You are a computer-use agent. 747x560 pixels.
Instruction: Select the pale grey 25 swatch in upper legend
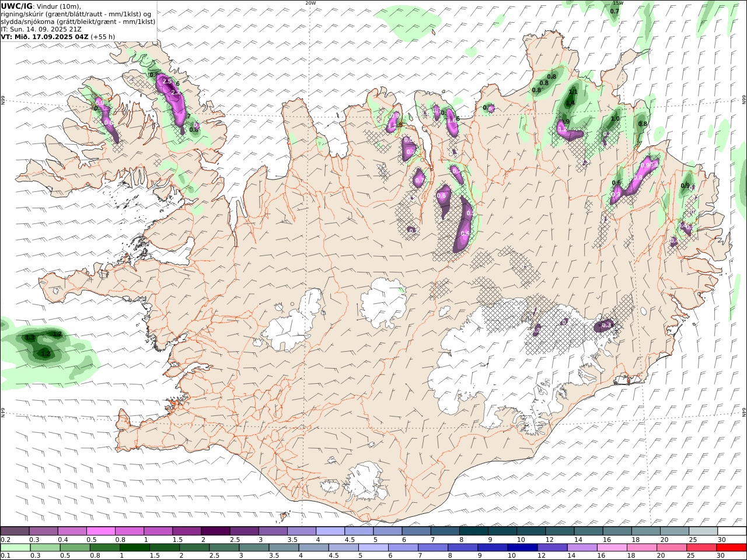click(703, 531)
